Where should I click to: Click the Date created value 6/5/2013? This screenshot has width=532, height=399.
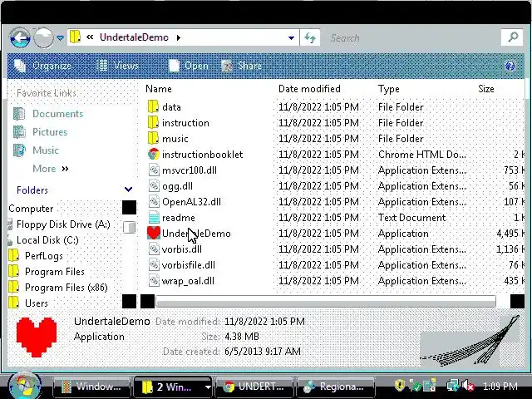tap(263, 351)
